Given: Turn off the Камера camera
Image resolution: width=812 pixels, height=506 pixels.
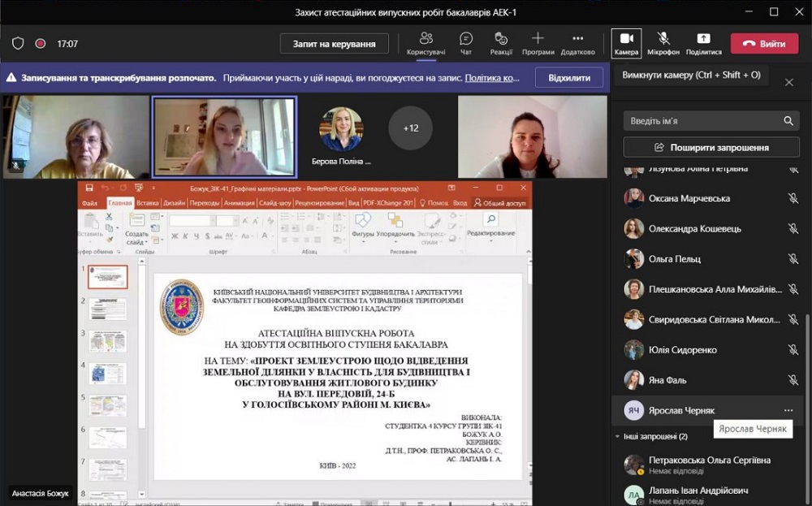Looking at the screenshot, I should [627, 44].
